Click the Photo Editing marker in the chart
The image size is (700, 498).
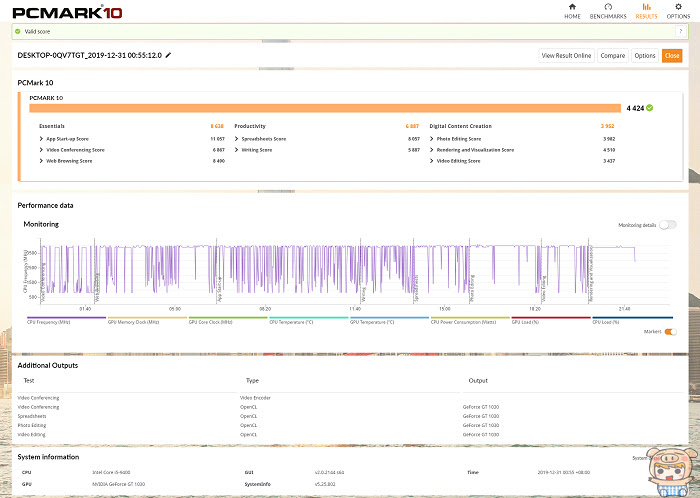click(x=472, y=288)
